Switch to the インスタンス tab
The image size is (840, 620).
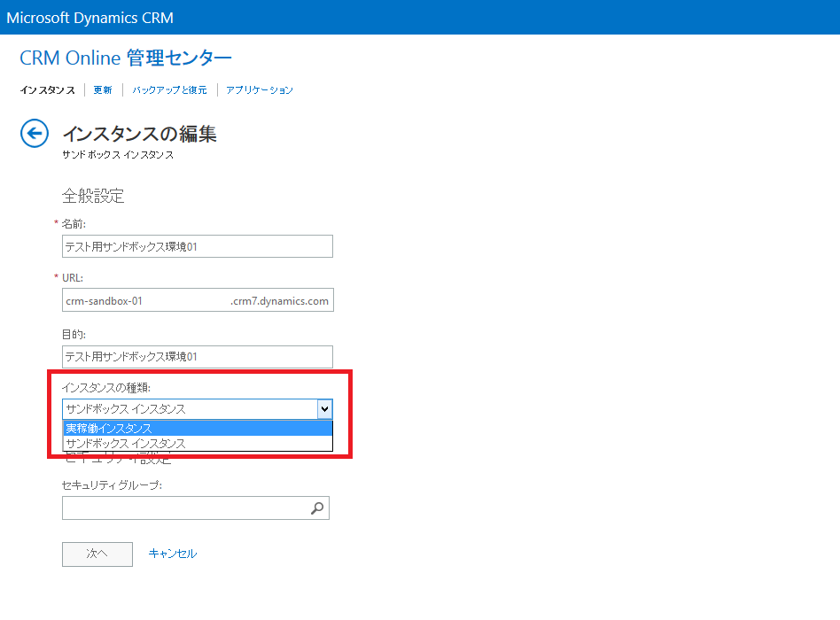pyautogui.click(x=48, y=90)
